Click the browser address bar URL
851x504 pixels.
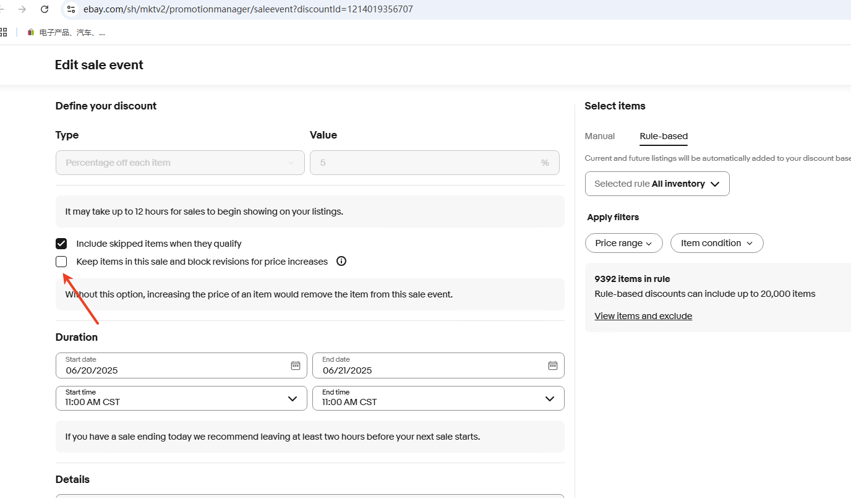tap(248, 9)
